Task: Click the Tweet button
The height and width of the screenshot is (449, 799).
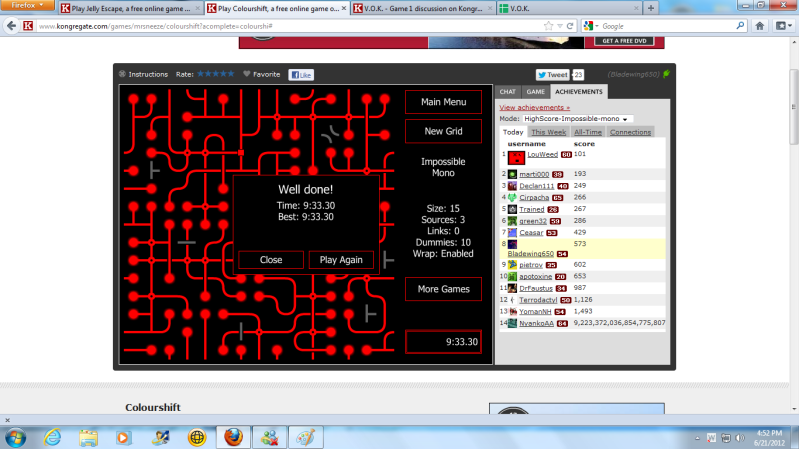Action: 552,75
